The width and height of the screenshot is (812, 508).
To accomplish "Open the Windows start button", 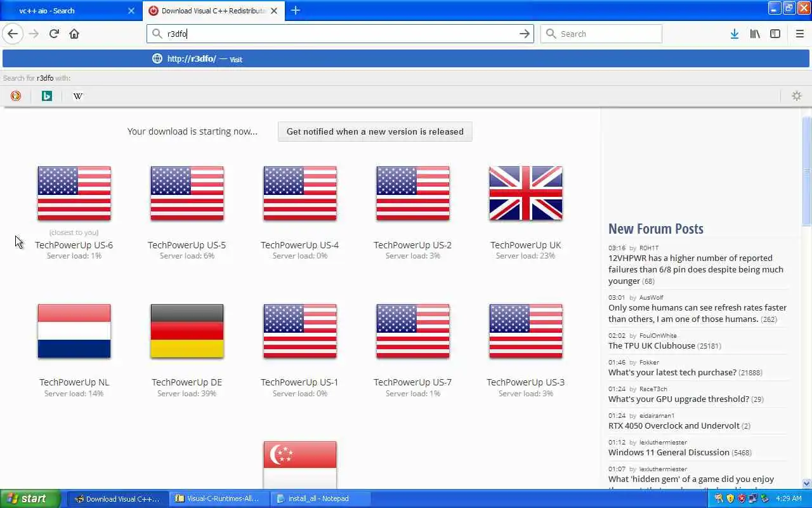I will click(30, 498).
